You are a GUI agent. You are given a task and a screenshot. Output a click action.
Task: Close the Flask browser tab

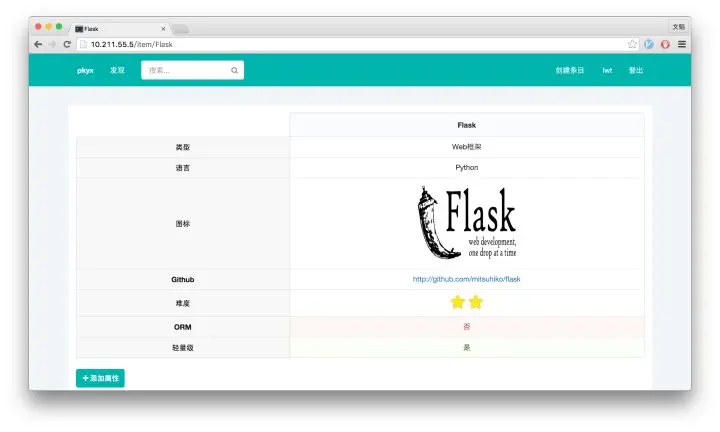pyautogui.click(x=163, y=28)
